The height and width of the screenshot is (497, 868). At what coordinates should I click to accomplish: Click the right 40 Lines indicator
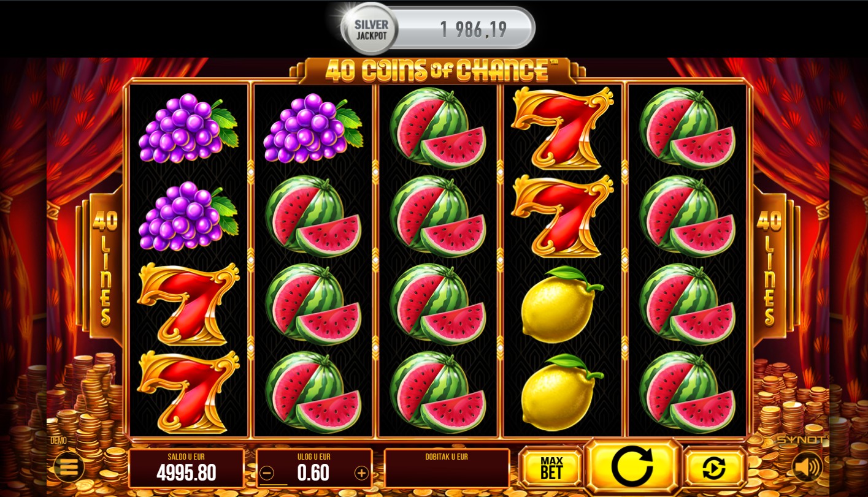768,268
